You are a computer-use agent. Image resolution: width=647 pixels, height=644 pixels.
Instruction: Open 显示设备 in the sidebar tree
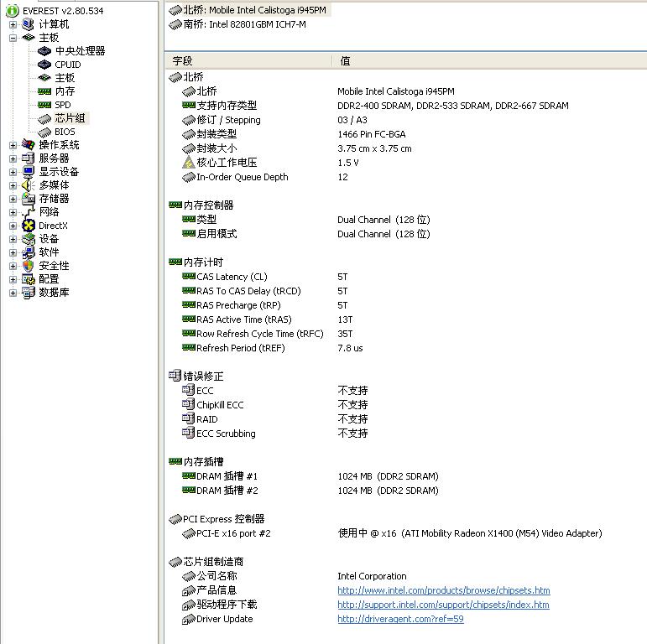click(x=59, y=172)
